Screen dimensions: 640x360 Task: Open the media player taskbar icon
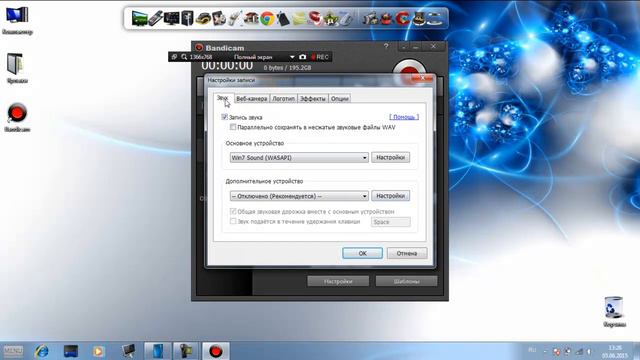coord(98,351)
